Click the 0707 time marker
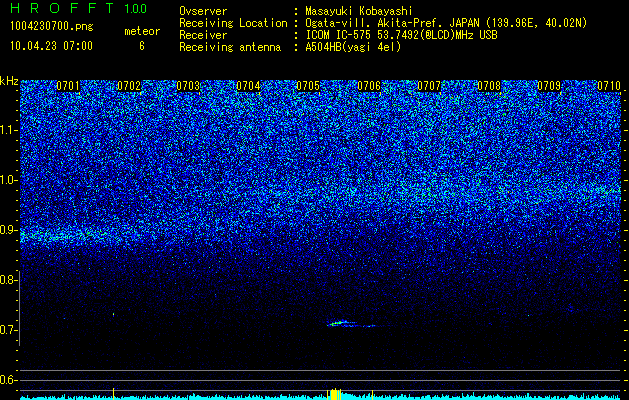This screenshot has height=400, width=629. pyautogui.click(x=429, y=86)
